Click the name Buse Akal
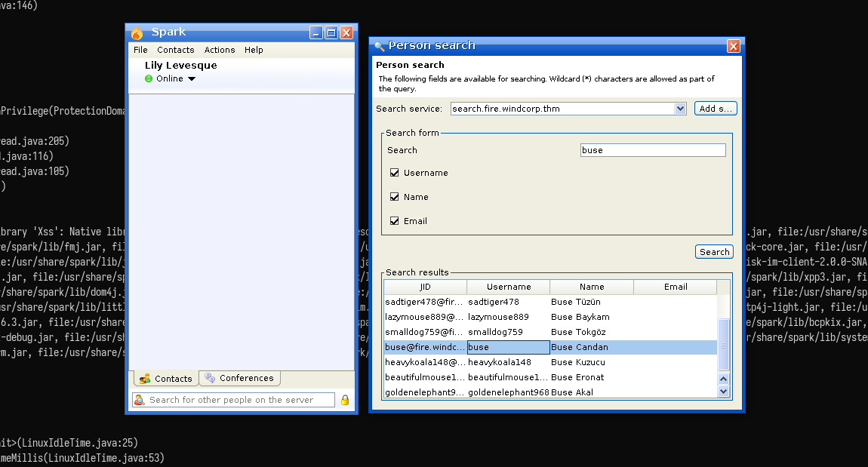The height and width of the screenshot is (467, 868). [x=572, y=392]
